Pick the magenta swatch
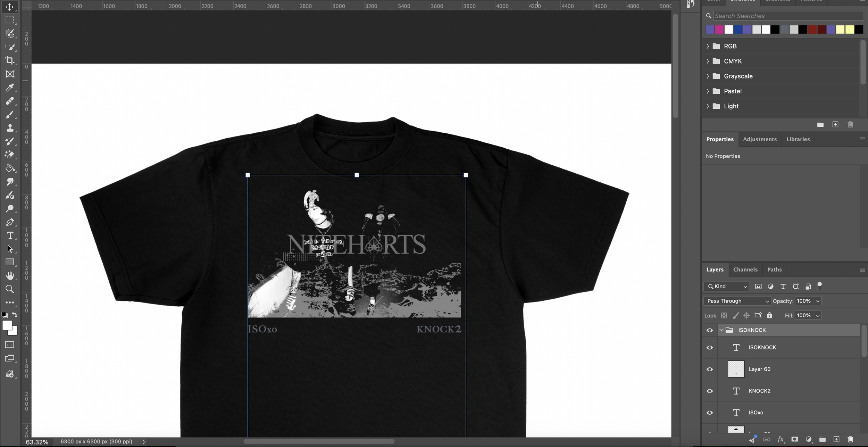The image size is (868, 447). pos(719,30)
